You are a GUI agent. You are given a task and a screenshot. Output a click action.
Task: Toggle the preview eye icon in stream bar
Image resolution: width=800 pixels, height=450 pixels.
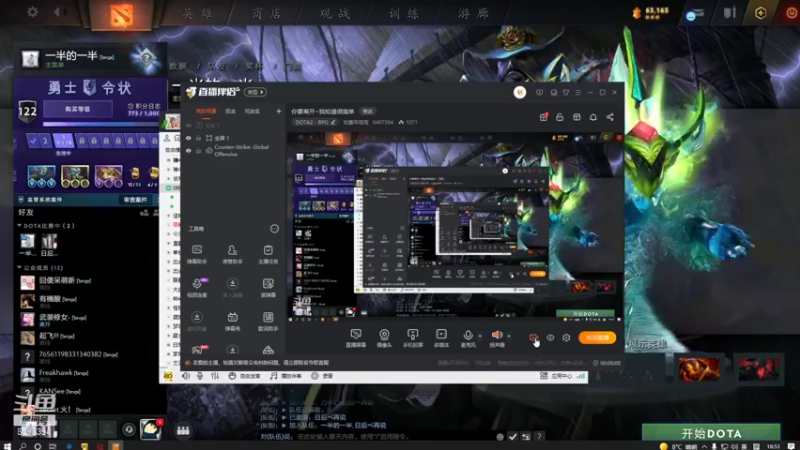pos(550,338)
